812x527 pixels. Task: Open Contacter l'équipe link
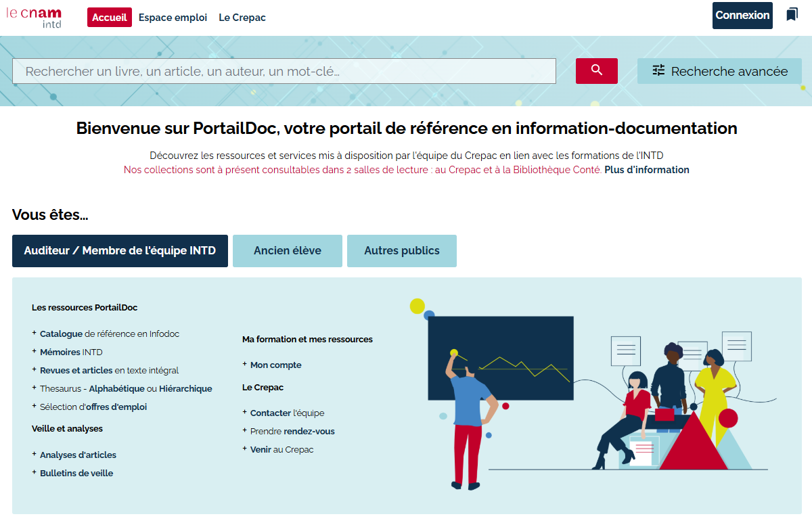tap(287, 413)
